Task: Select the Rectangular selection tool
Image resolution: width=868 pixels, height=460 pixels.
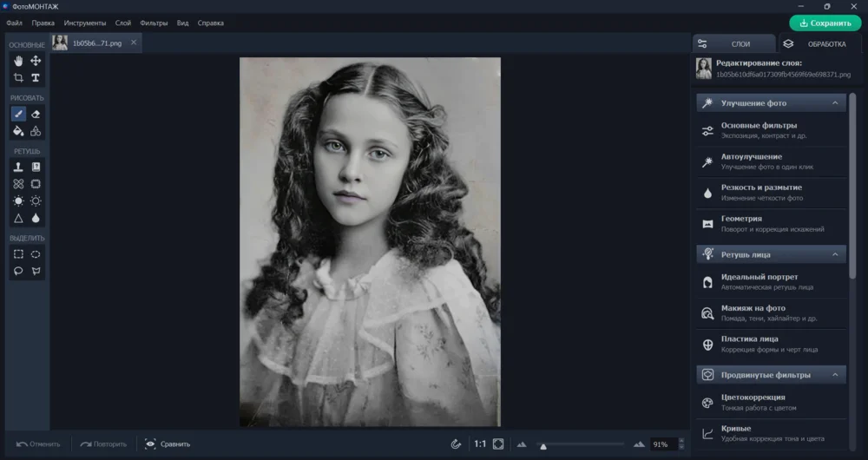Action: [x=18, y=254]
